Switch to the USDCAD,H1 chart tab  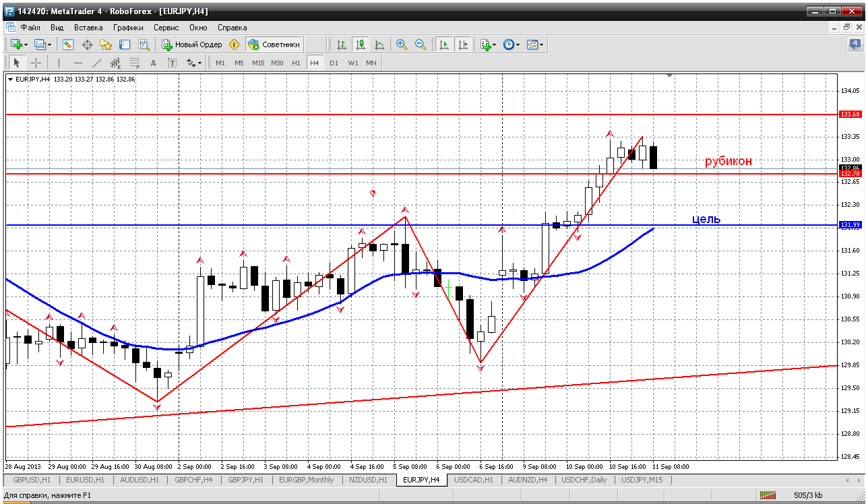(x=474, y=480)
